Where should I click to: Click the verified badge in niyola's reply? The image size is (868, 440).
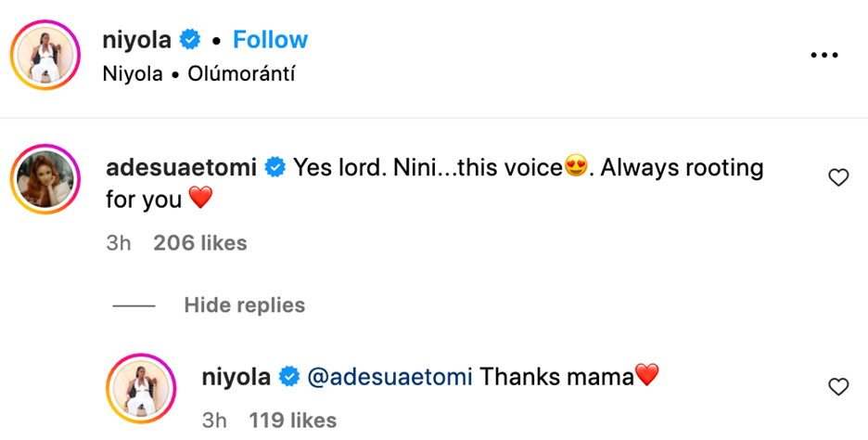coord(288,377)
